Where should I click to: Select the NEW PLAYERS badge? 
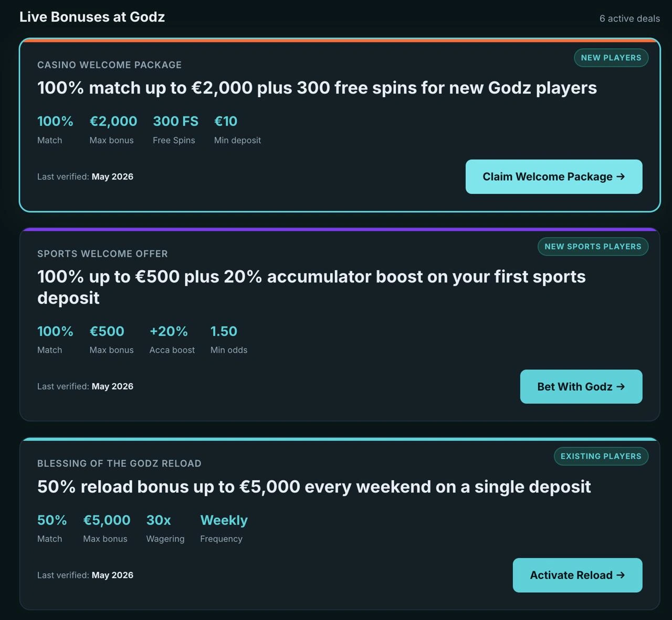pos(611,58)
